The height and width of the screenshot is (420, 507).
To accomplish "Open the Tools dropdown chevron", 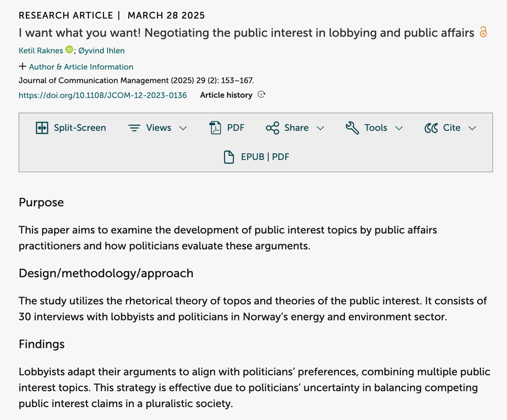I will tap(399, 128).
